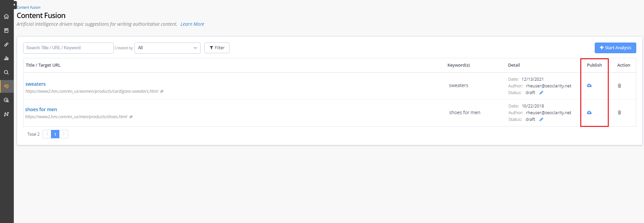The image size is (644, 223).
Task: Select the magnifier icon in the sidebar
Action: click(x=6, y=72)
